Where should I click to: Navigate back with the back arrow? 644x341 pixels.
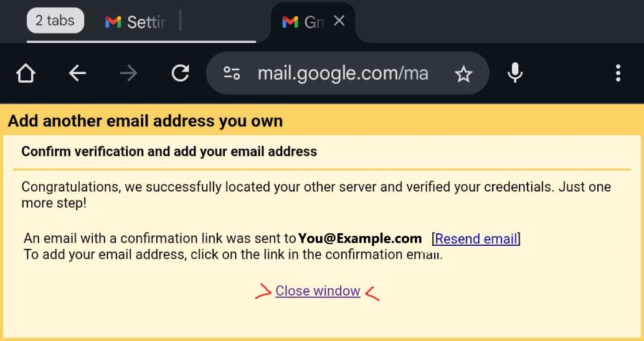click(x=77, y=74)
